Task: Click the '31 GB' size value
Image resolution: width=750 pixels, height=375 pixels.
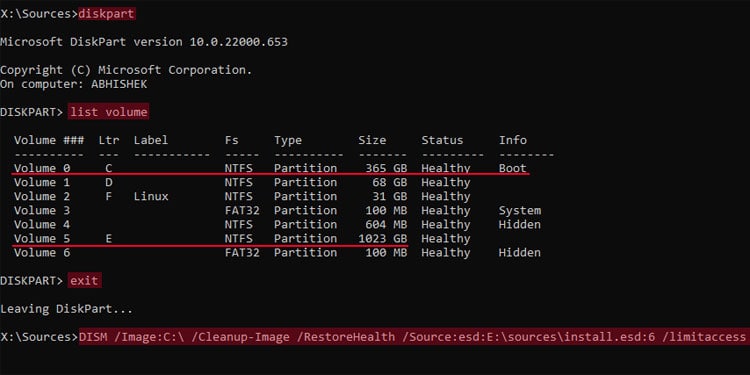Action: pos(390,197)
